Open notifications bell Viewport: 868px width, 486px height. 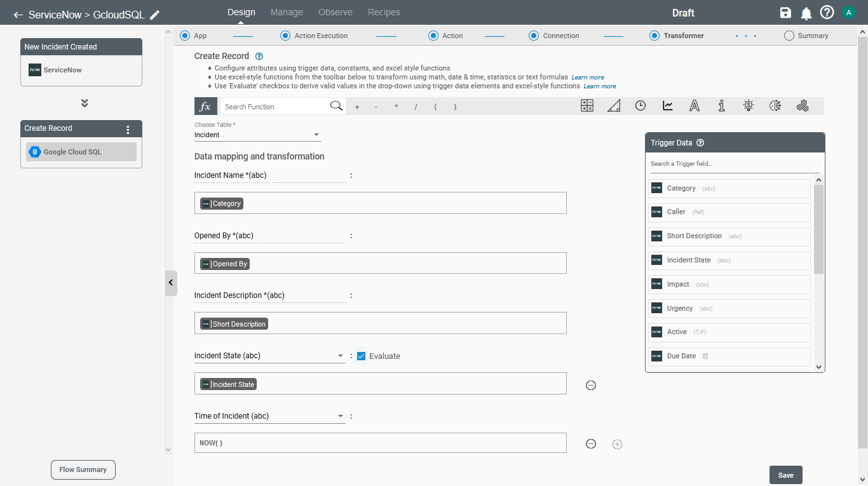(806, 13)
